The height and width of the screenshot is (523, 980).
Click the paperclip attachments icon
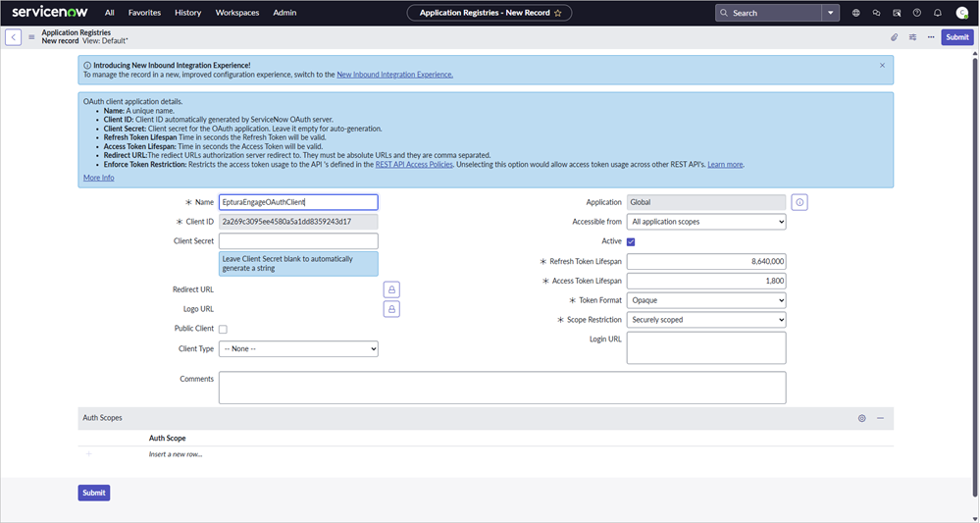(x=895, y=37)
